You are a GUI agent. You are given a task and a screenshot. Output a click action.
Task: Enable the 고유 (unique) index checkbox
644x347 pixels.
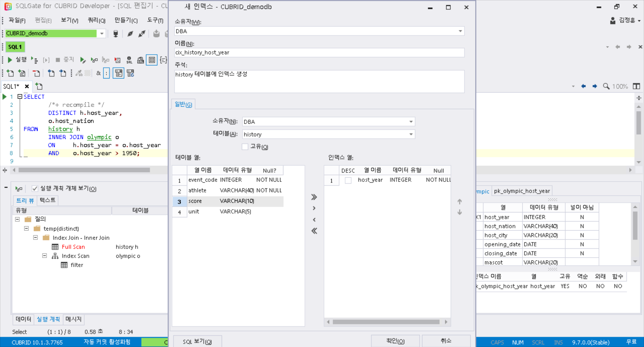[245, 147]
